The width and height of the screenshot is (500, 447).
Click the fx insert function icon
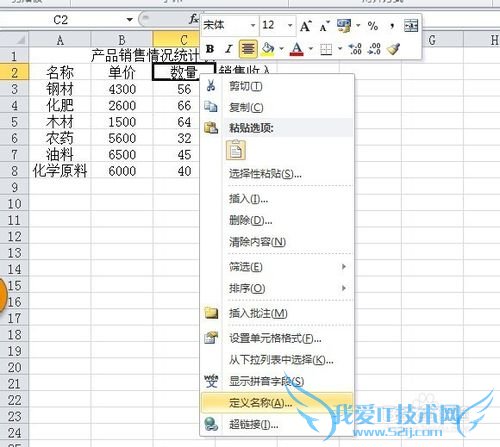[x=194, y=19]
